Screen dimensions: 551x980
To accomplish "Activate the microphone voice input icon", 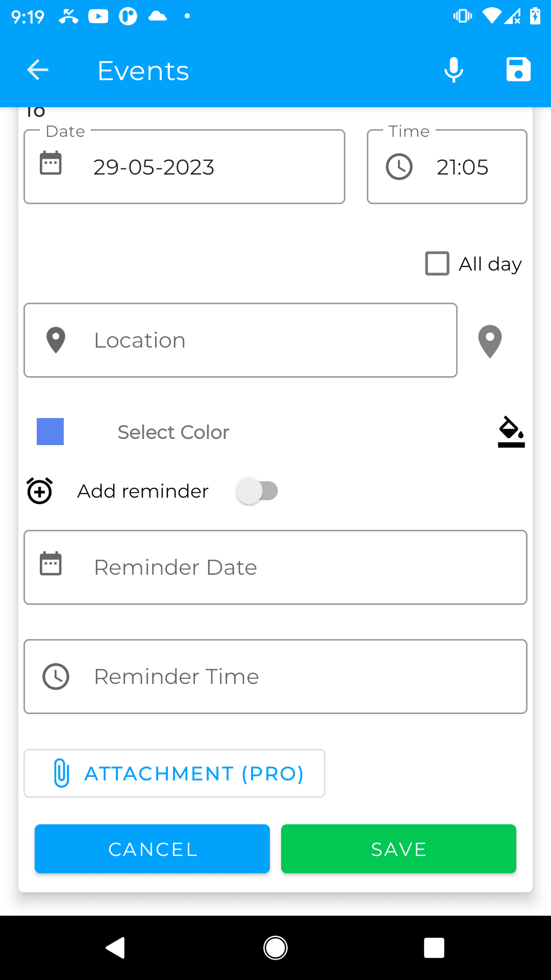I will pyautogui.click(x=454, y=70).
